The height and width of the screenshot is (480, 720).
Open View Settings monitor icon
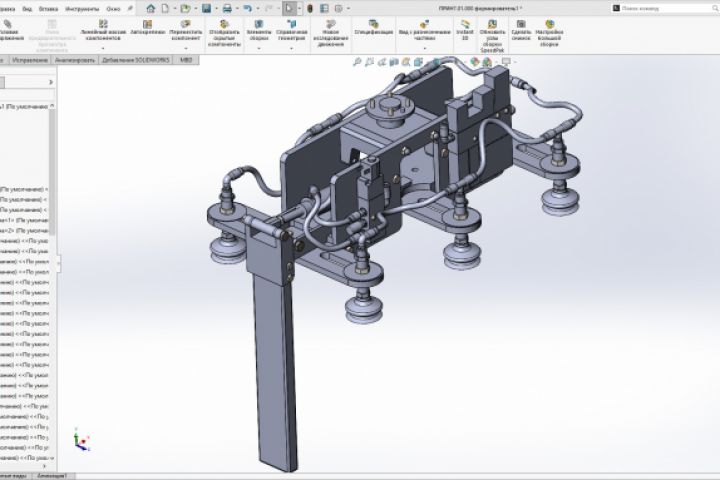[506, 62]
